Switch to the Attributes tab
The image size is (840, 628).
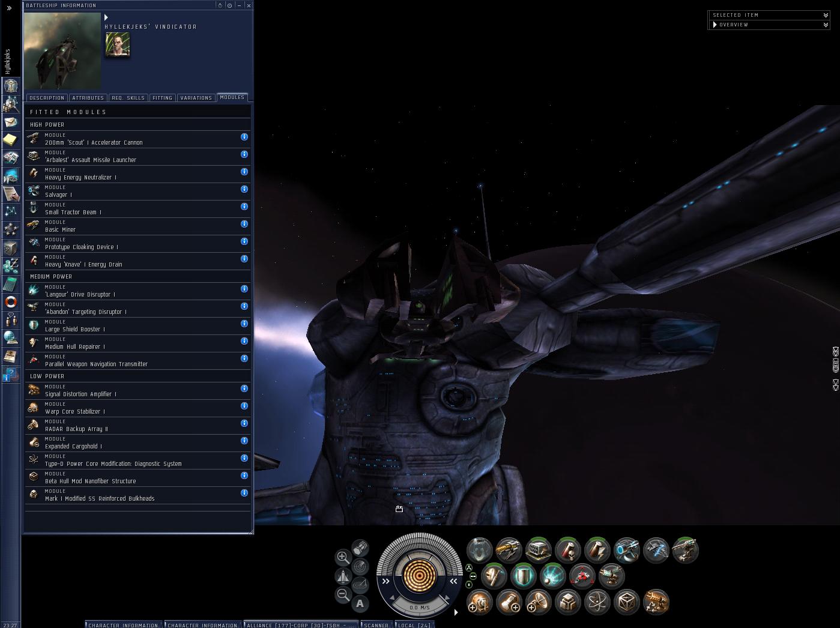pos(88,98)
